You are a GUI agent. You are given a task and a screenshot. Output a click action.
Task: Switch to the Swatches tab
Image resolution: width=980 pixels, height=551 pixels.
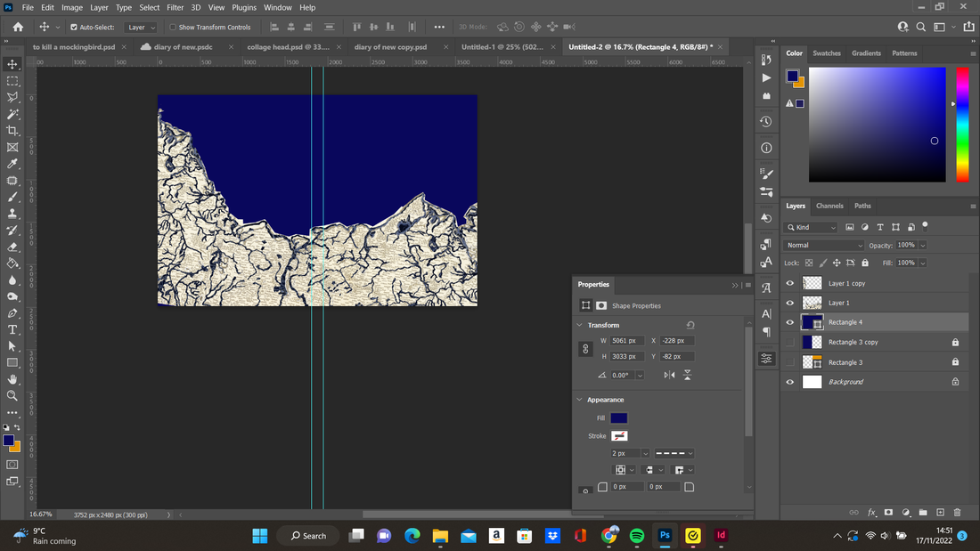pyautogui.click(x=826, y=53)
